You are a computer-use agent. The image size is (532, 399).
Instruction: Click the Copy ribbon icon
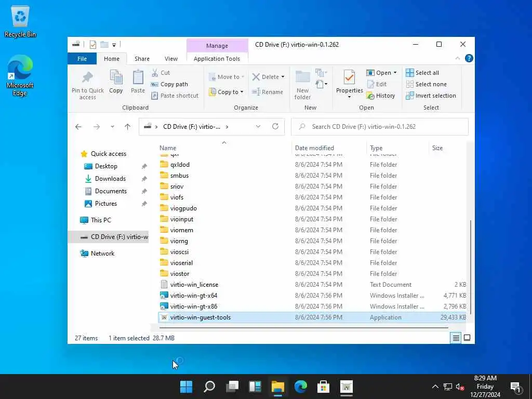tap(116, 77)
